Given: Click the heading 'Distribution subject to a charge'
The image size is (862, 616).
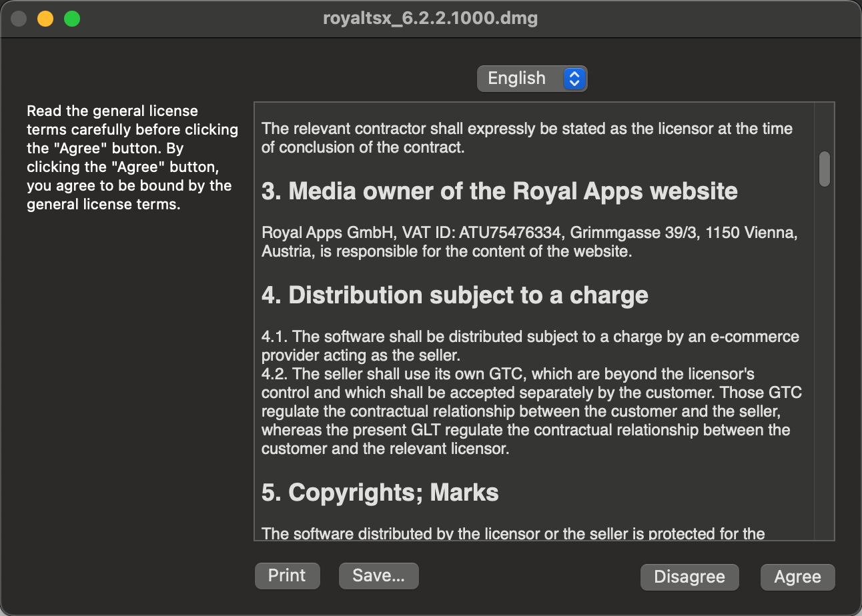Looking at the screenshot, I should tap(454, 295).
